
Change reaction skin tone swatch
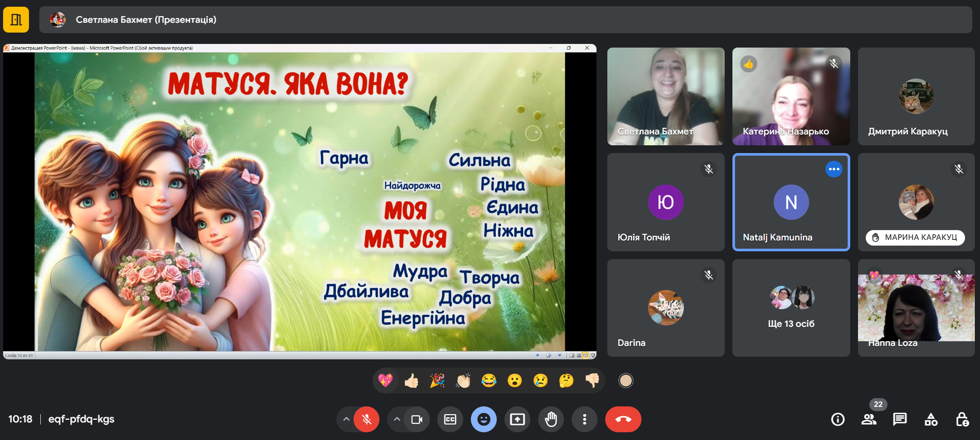626,381
